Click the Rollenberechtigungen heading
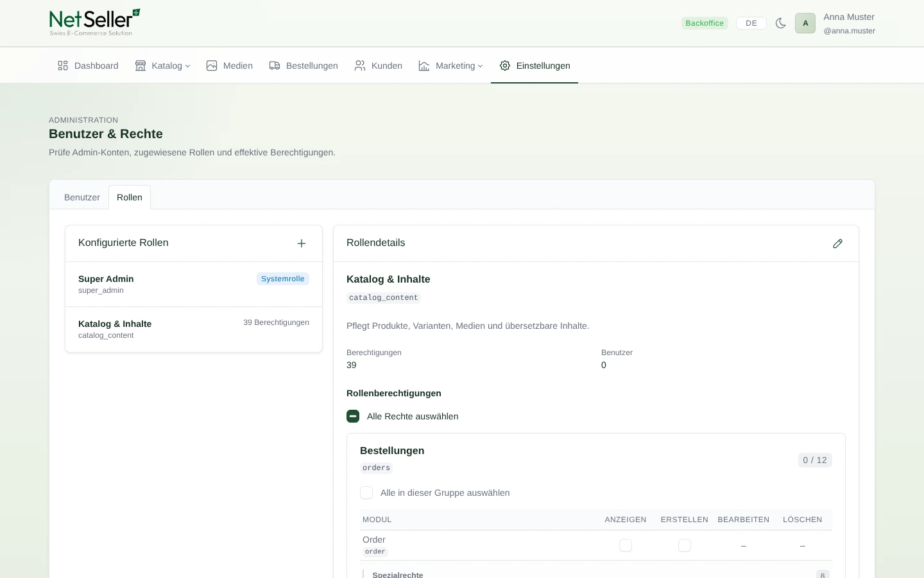Image resolution: width=924 pixels, height=578 pixels. [x=394, y=393]
